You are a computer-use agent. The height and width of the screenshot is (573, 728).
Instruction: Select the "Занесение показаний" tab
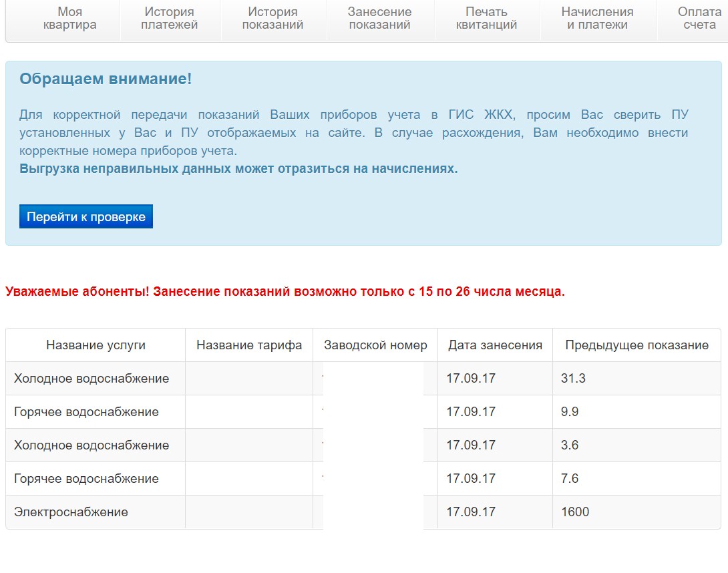(379, 19)
